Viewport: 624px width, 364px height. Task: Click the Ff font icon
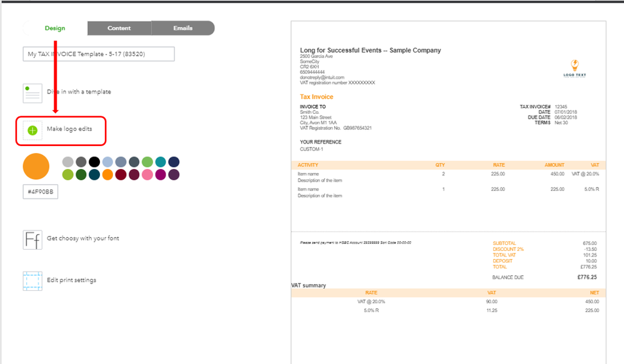coord(32,240)
